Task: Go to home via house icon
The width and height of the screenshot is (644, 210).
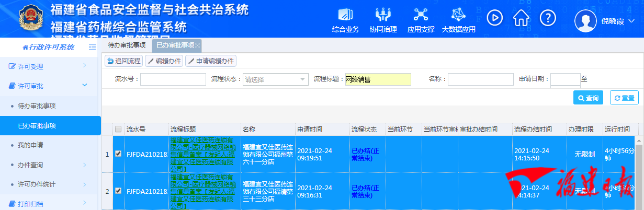Action: pos(521,18)
